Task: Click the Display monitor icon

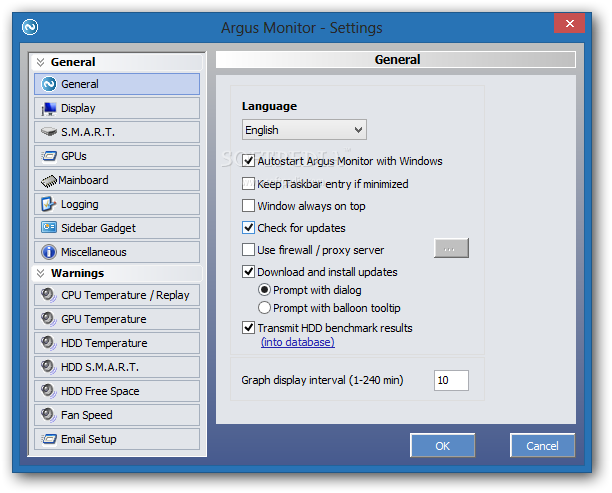Action: (49, 109)
